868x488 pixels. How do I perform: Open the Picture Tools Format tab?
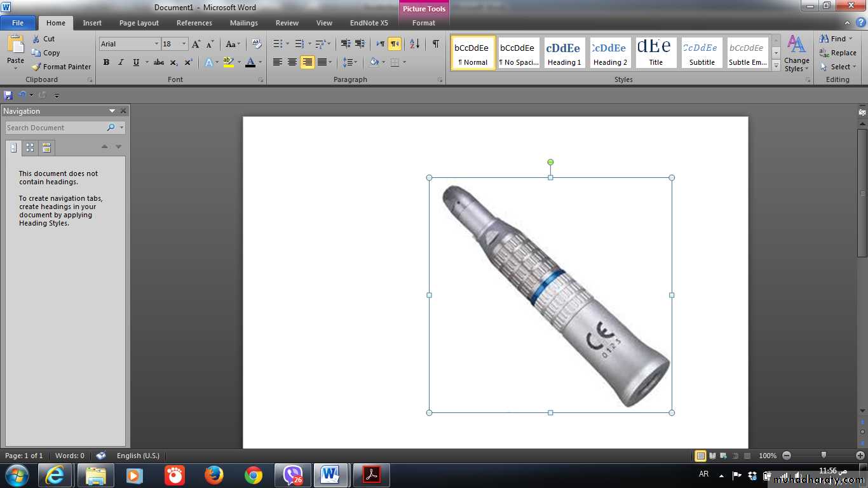click(423, 23)
